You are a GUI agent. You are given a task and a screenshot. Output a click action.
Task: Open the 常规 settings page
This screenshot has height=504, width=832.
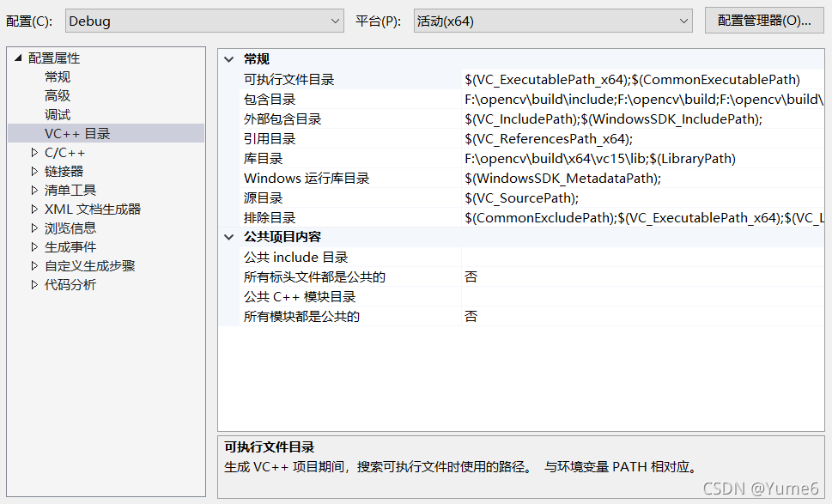[x=57, y=76]
